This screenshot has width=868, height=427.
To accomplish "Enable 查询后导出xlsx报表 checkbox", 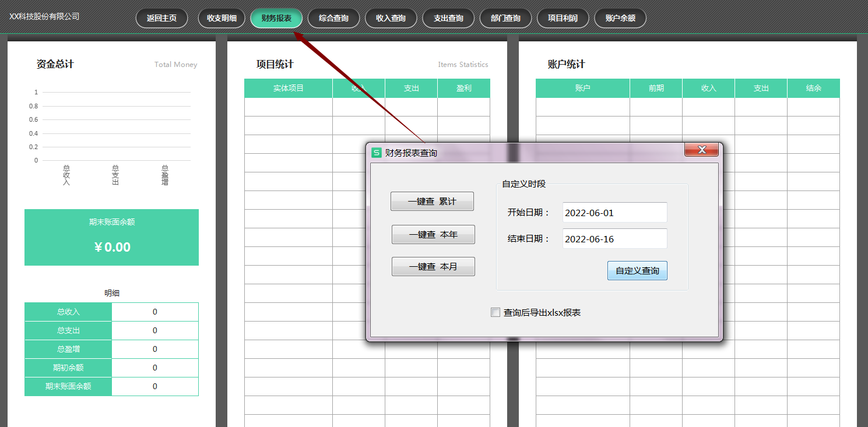I will pyautogui.click(x=496, y=312).
